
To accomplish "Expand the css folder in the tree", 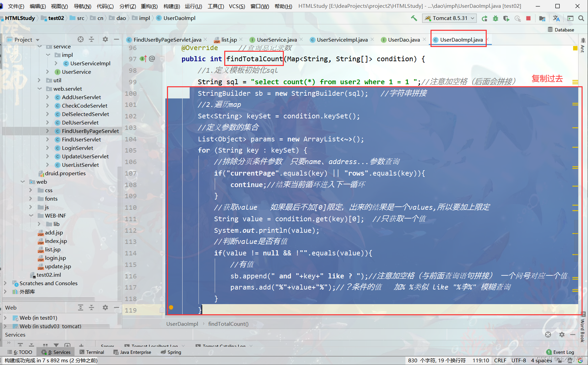I will pyautogui.click(x=31, y=190).
